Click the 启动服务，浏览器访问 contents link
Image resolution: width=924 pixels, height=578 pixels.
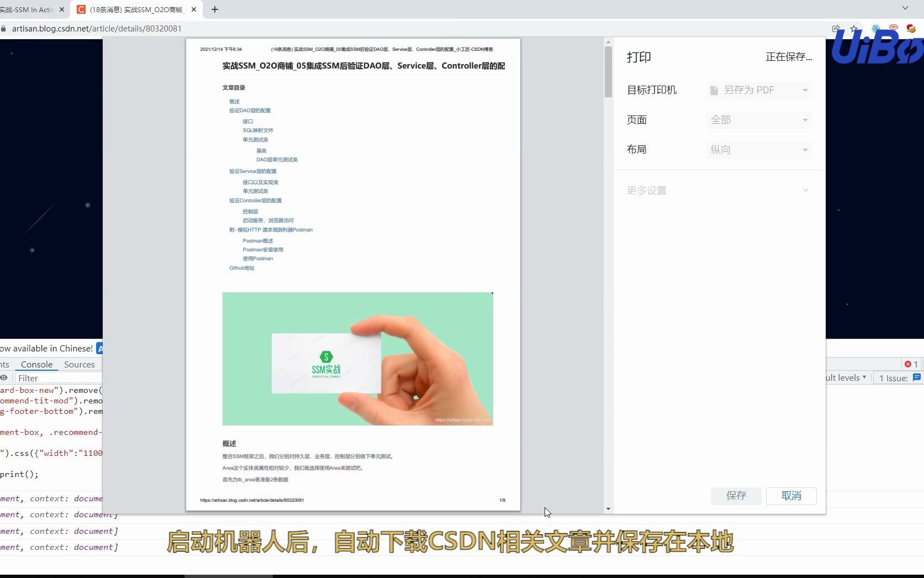268,220
